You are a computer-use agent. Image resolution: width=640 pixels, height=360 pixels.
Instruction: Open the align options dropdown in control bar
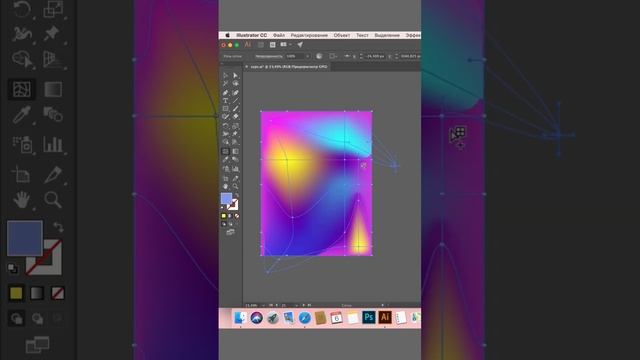click(337, 56)
